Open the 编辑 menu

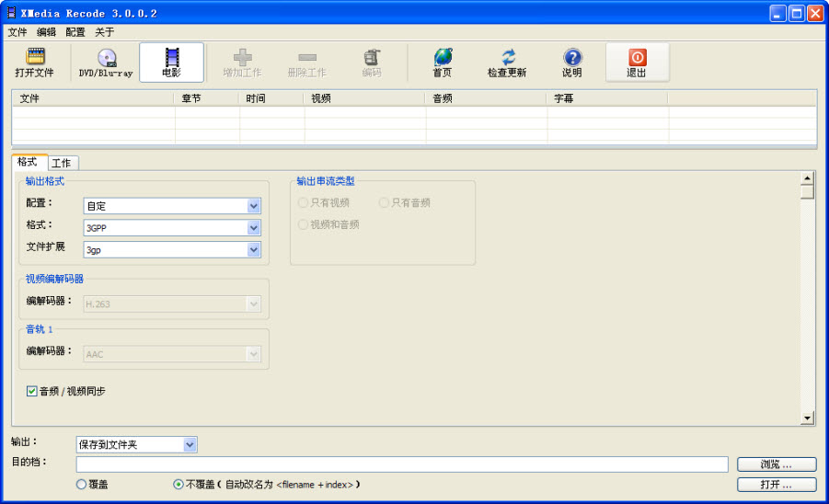tap(46, 32)
